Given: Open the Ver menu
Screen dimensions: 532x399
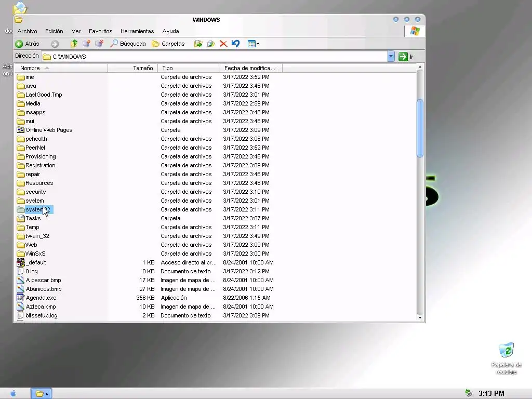Looking at the screenshot, I should tap(76, 31).
